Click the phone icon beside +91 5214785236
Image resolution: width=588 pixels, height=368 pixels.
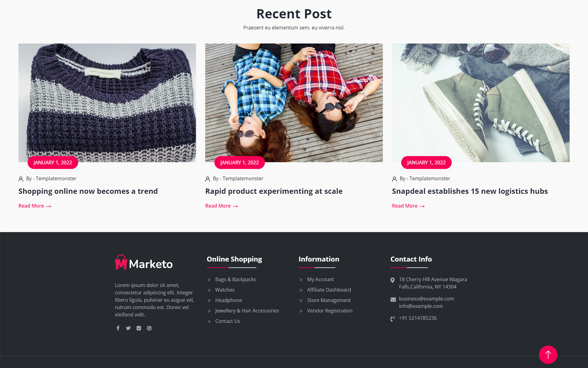pyautogui.click(x=393, y=319)
